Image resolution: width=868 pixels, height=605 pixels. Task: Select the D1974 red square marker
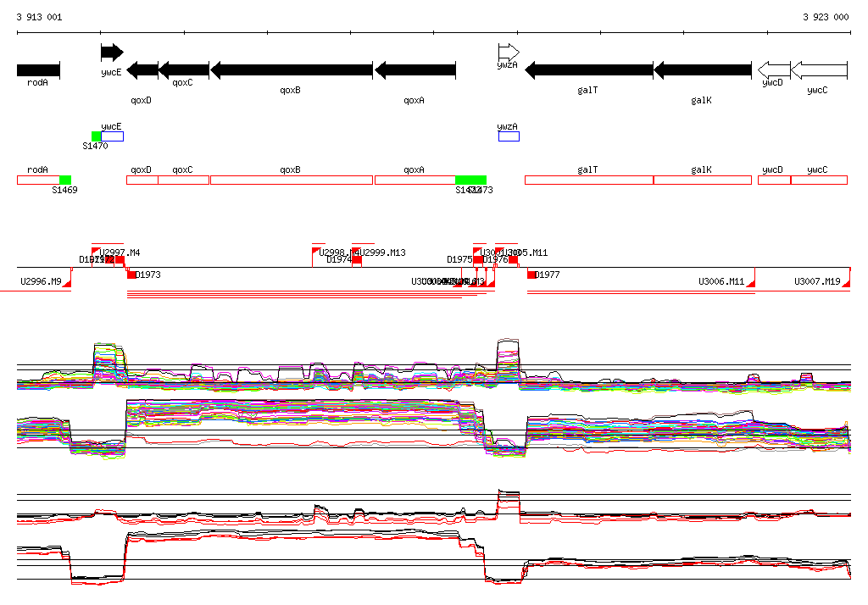[357, 259]
